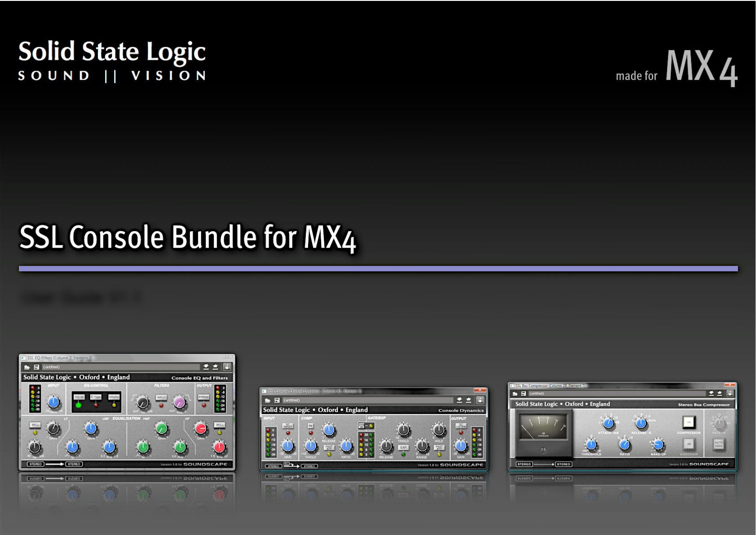Click the blue input GAIN knob in EQ-Filters

point(53,402)
